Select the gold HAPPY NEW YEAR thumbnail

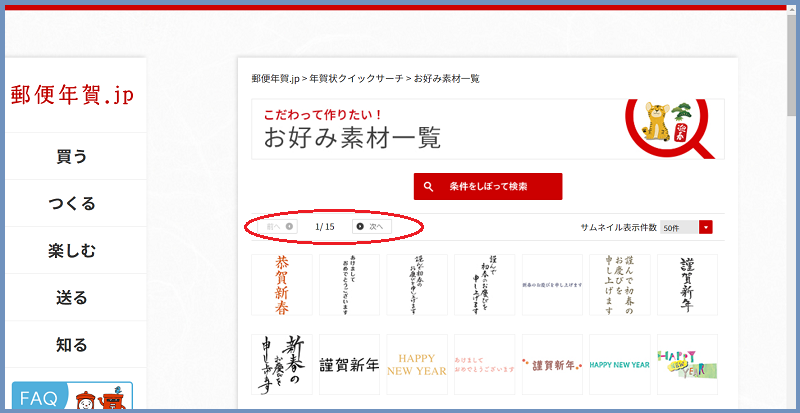click(x=417, y=365)
